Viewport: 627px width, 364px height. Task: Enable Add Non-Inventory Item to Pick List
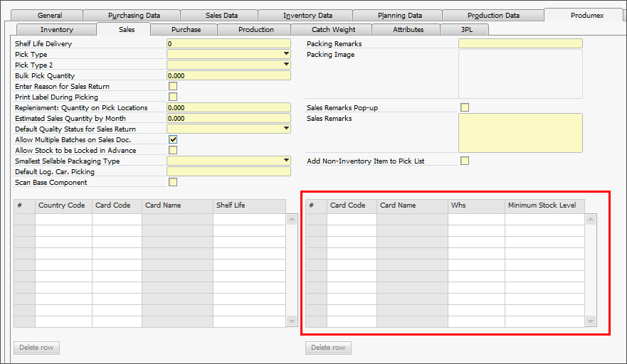[x=465, y=161]
